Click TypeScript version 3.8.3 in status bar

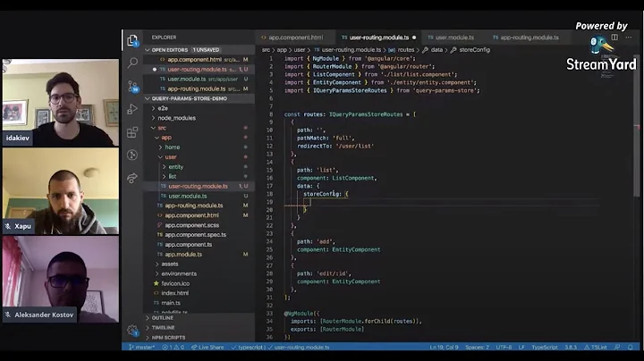click(x=571, y=347)
